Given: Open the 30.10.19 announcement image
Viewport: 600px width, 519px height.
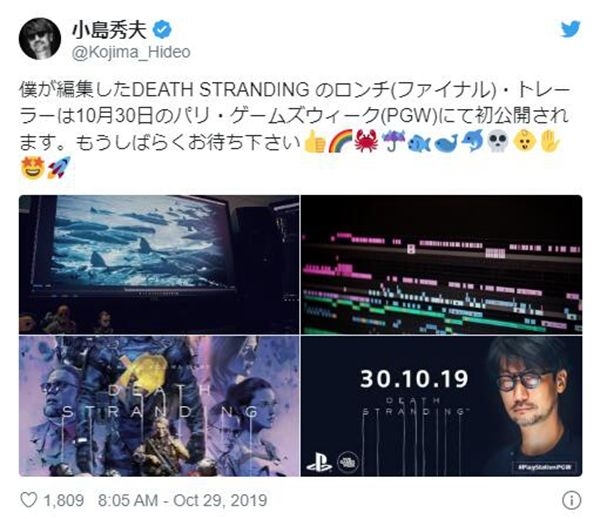Looking at the screenshot, I should click(441, 406).
